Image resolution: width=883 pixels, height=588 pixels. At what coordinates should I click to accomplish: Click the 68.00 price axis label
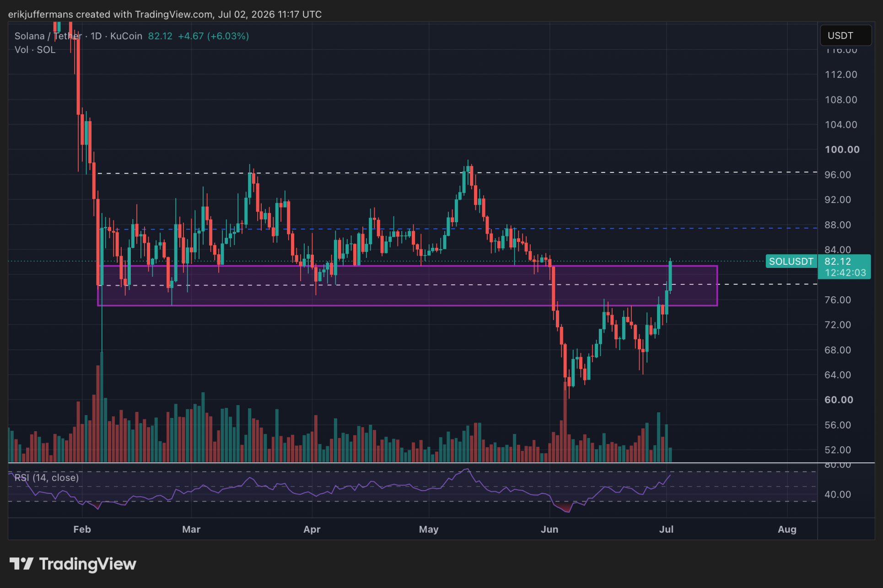838,350
